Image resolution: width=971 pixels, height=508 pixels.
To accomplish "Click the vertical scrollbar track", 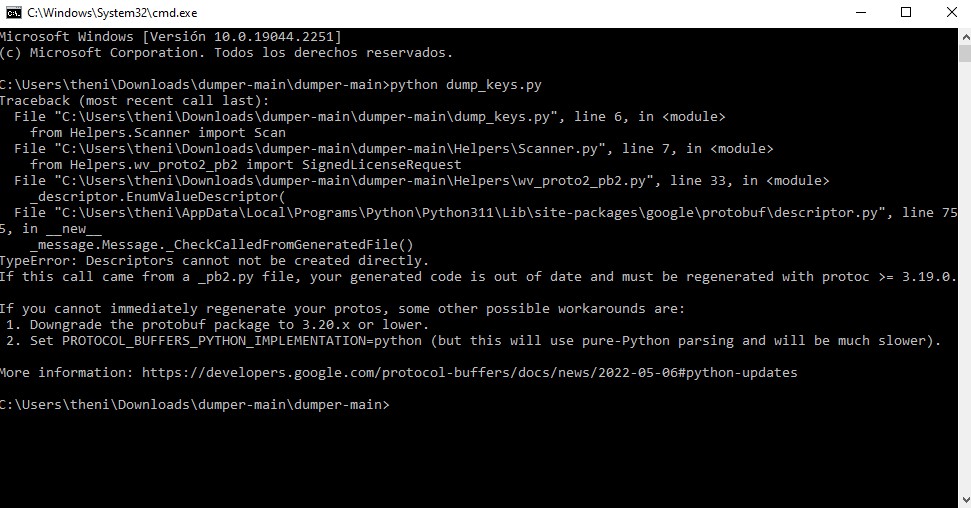I will (x=962, y=300).
